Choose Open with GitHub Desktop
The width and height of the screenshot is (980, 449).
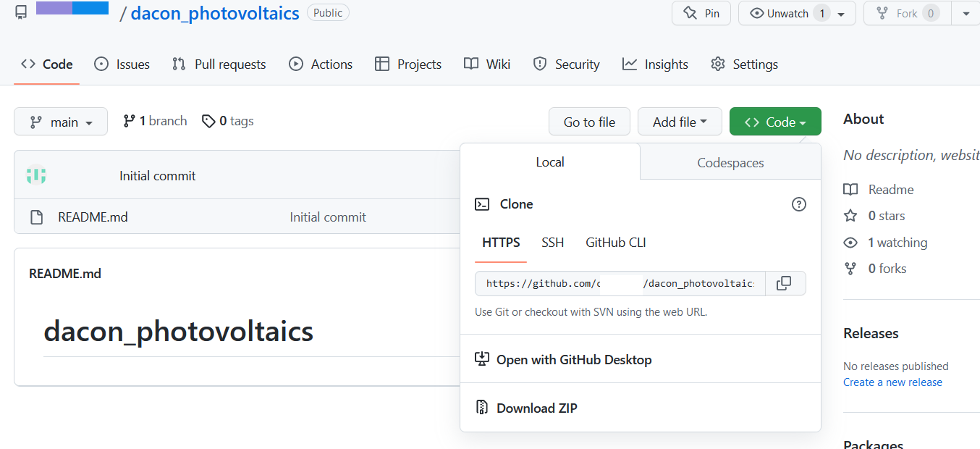pos(641,359)
